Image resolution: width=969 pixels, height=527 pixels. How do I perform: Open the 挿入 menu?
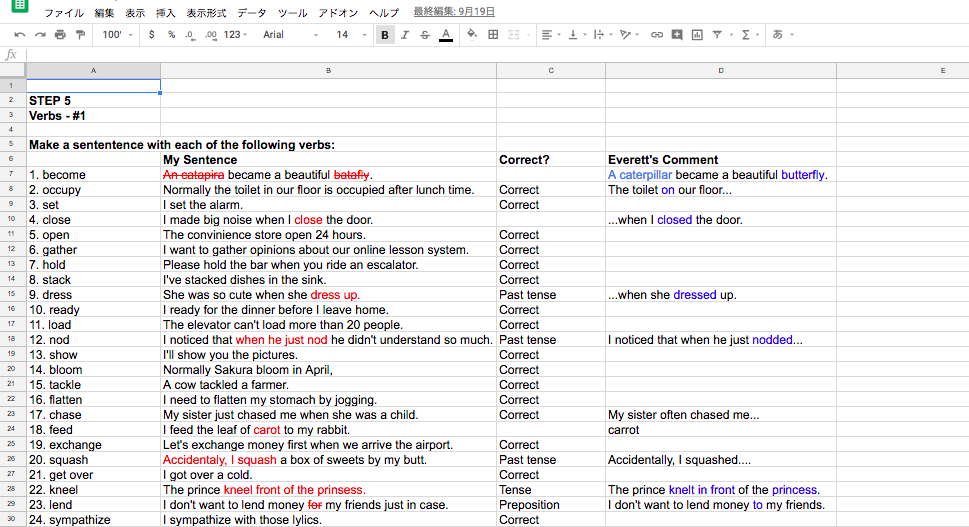(x=166, y=13)
